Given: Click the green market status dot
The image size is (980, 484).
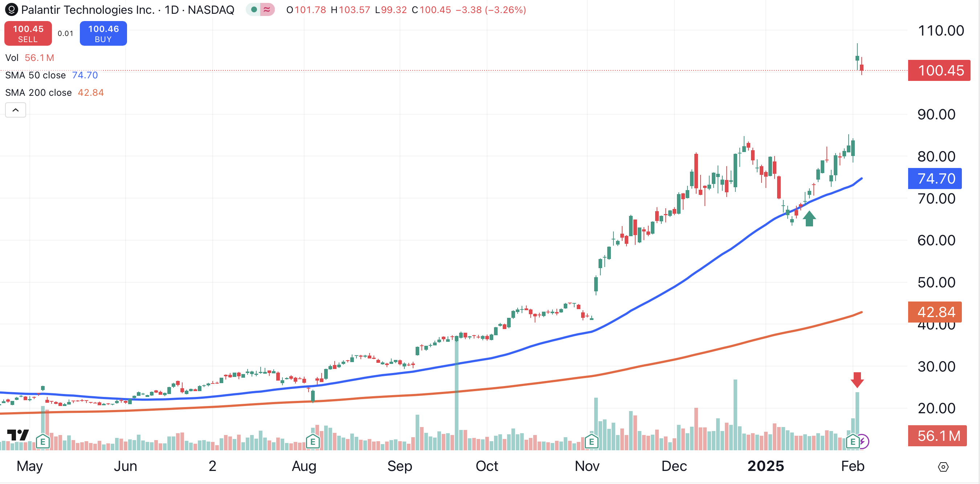Looking at the screenshot, I should pyautogui.click(x=254, y=9).
